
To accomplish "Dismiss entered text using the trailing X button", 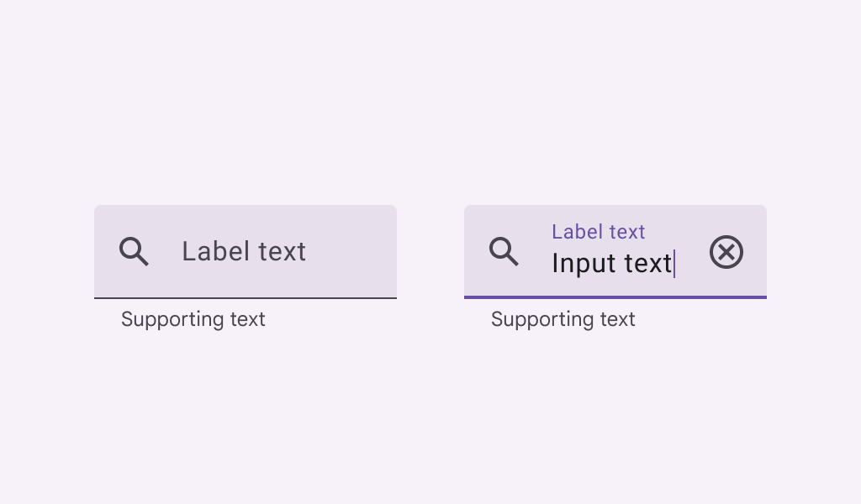I will pos(726,251).
